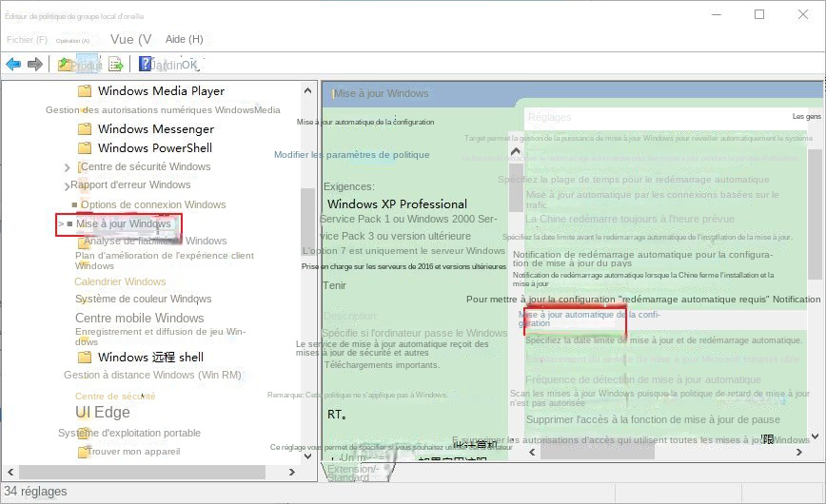Click tree pane horizontal scroll-right arrow
The image size is (826, 504).
coord(292,472)
